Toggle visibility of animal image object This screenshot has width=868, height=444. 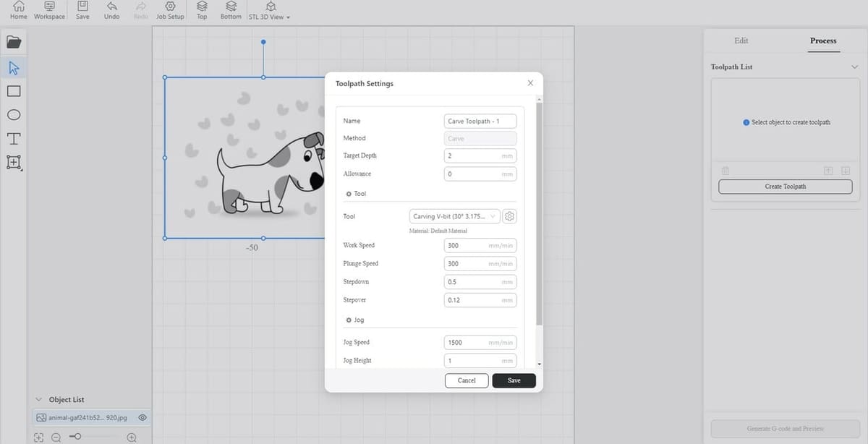point(142,417)
